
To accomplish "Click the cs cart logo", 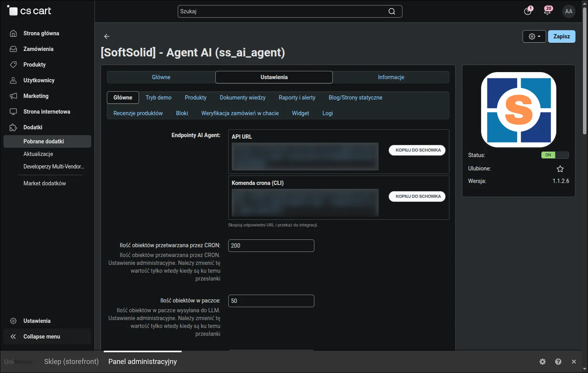I will (30, 11).
